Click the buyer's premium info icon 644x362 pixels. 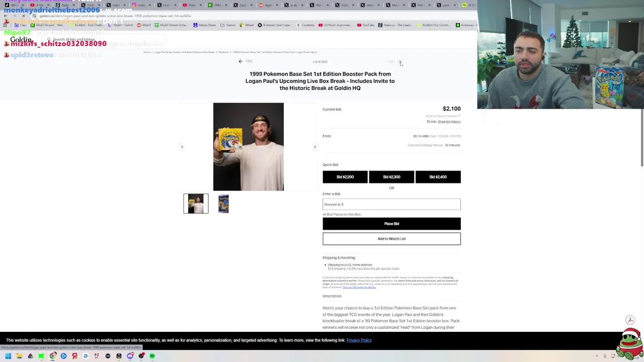(x=459, y=116)
